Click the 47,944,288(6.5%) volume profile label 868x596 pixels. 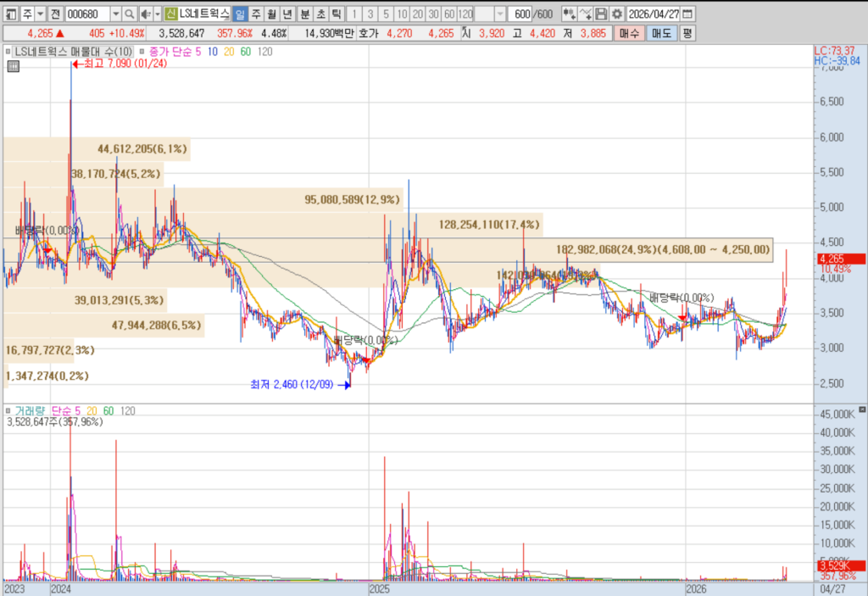pyautogui.click(x=157, y=326)
